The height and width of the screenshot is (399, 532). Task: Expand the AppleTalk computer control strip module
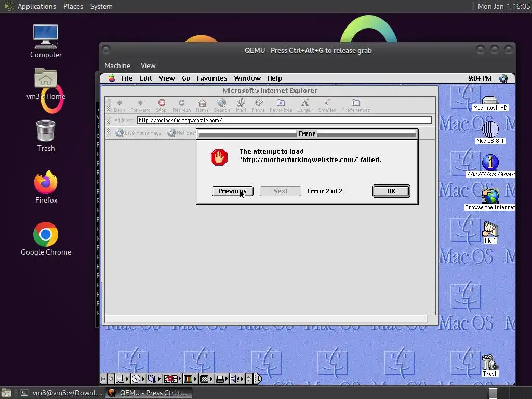(123, 379)
